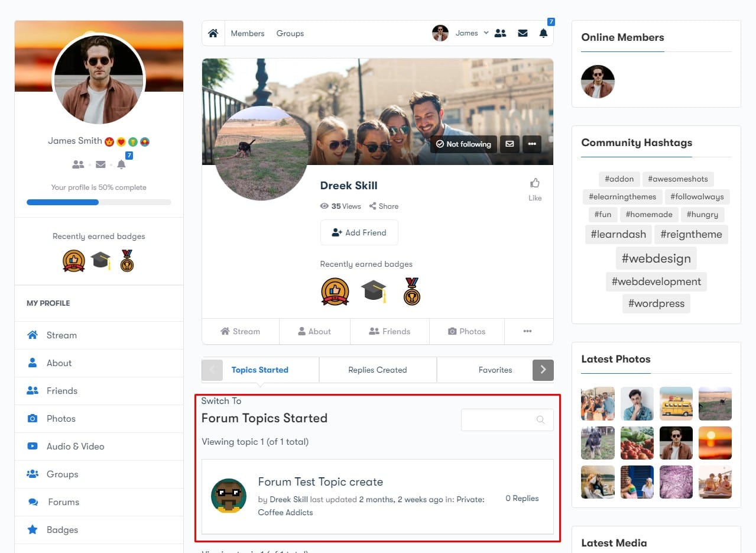Open three-dots menu on cover photo
Screen dimensions: 756x553
(x=532, y=144)
